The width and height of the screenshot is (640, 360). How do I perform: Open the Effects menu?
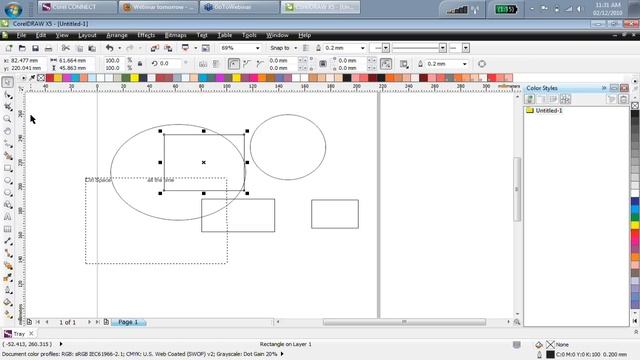tap(146, 36)
